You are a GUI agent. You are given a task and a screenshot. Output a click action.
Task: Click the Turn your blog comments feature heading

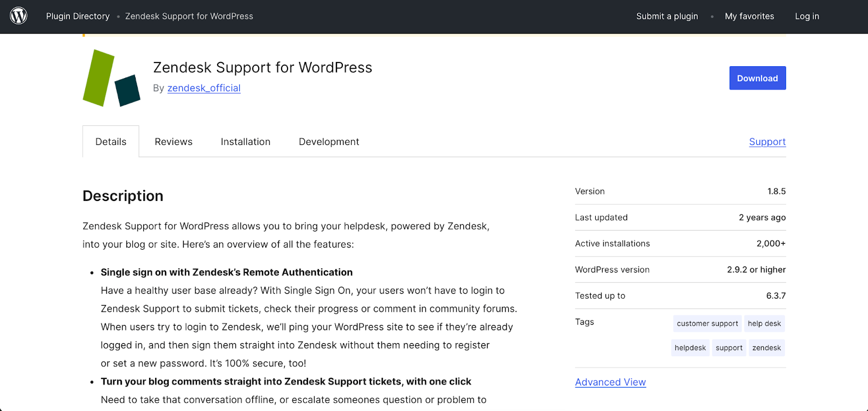click(x=286, y=382)
